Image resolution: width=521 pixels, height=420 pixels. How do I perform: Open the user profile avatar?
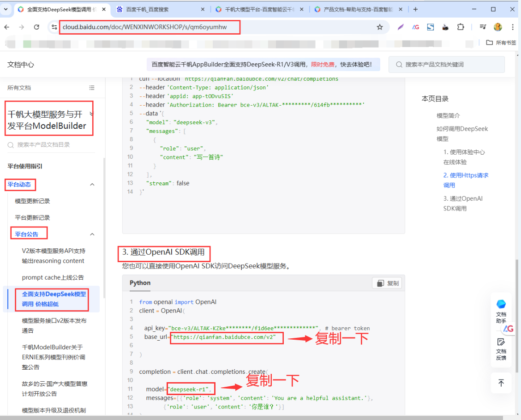[x=498, y=27]
